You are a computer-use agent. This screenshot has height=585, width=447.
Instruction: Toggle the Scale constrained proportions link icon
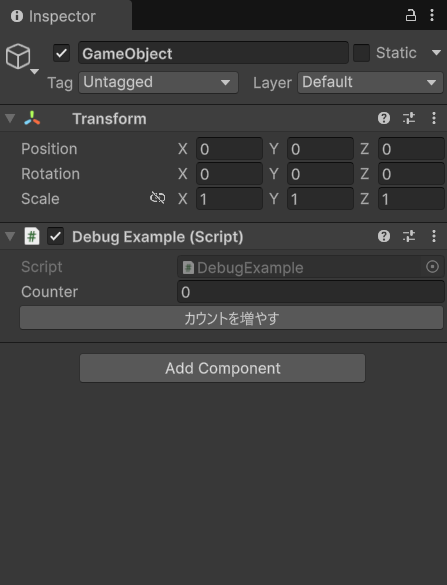[157, 198]
